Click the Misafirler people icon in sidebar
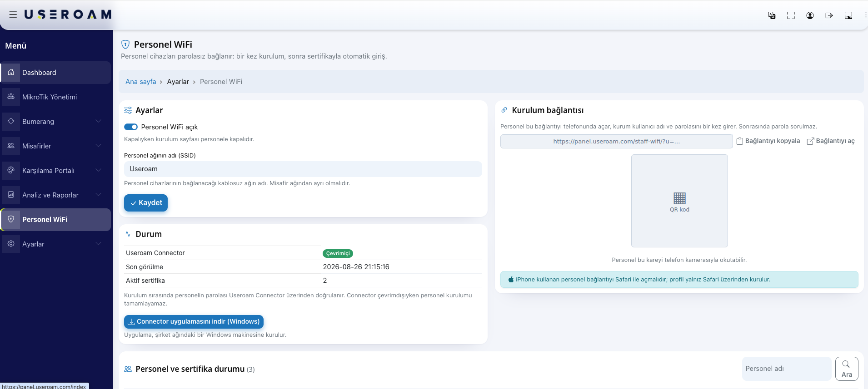 point(11,146)
